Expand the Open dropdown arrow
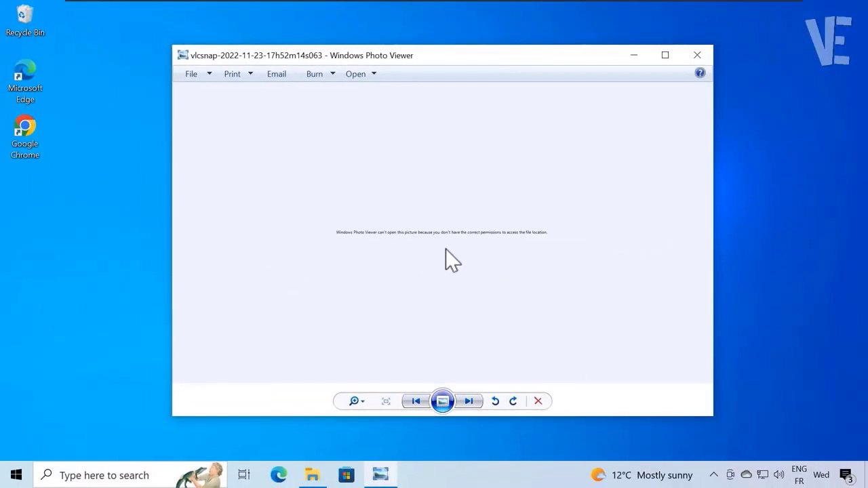 pos(374,74)
